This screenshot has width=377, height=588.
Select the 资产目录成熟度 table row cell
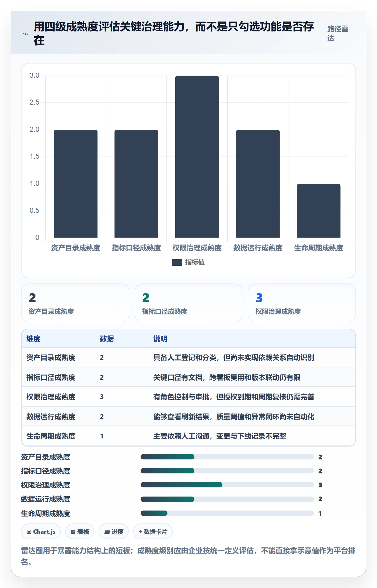coord(51,358)
